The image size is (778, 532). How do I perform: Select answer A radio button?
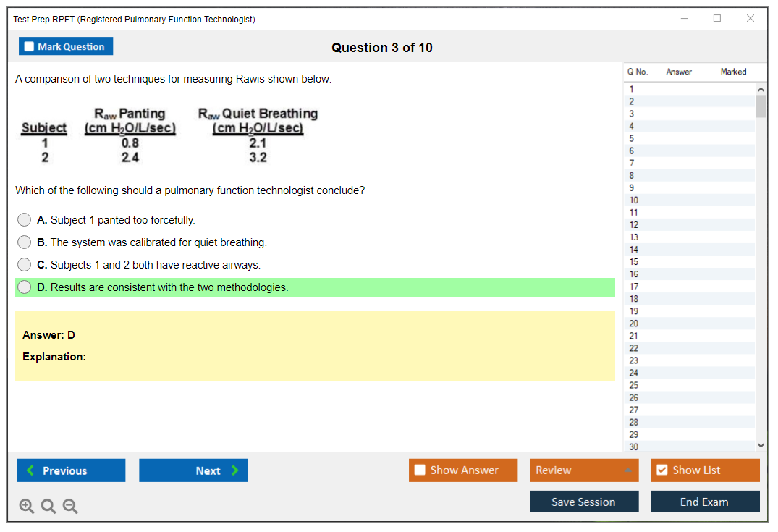coord(25,220)
